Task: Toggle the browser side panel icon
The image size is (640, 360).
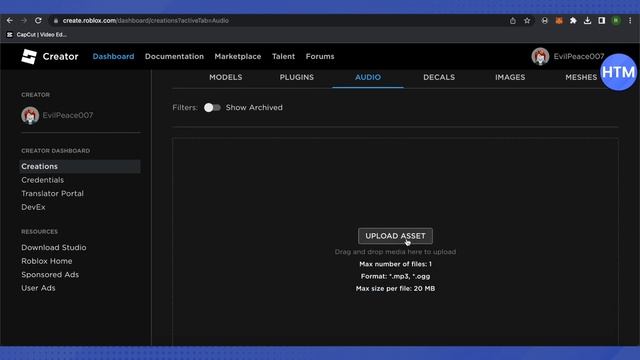Action: pos(602,20)
